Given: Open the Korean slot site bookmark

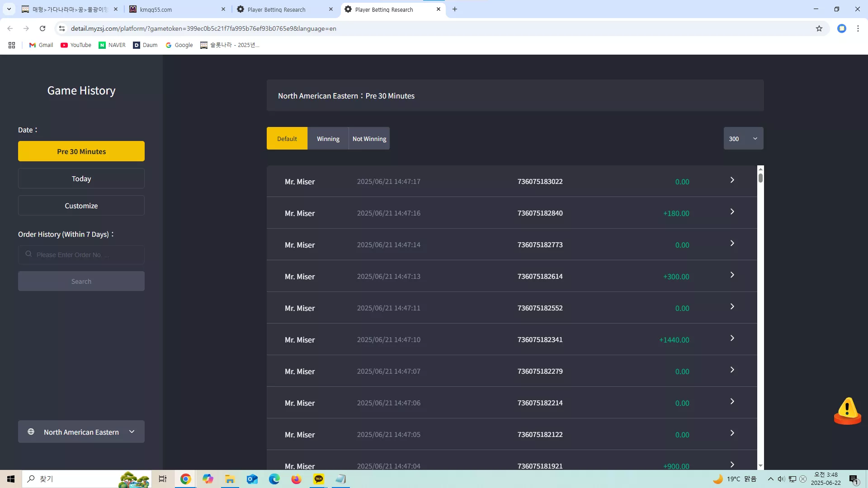Looking at the screenshot, I should click(230, 45).
